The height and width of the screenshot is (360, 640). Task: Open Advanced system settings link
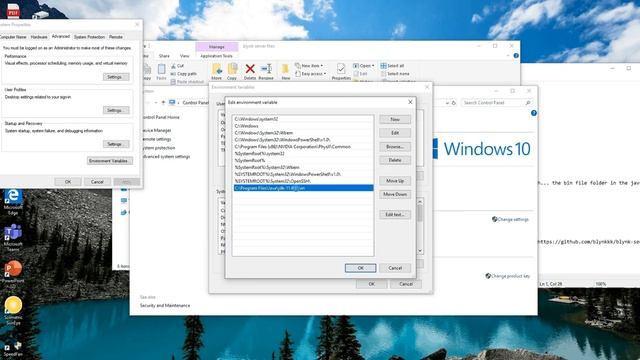[166, 156]
